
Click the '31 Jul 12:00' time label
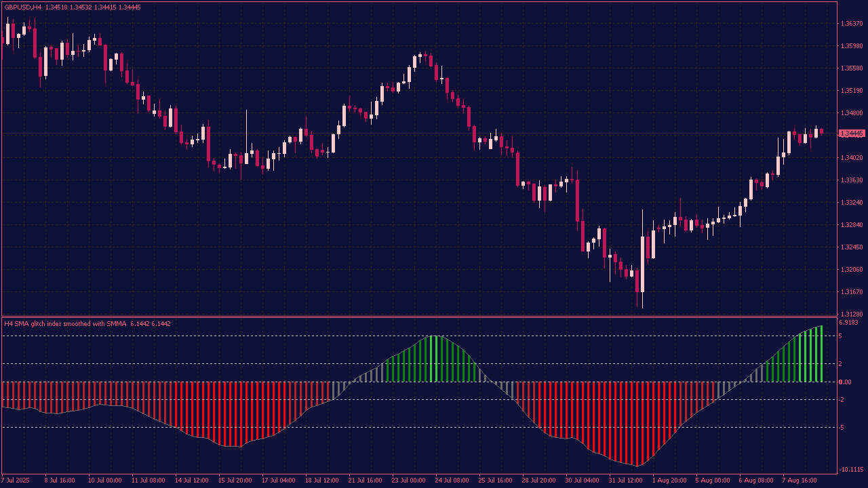pos(625,481)
